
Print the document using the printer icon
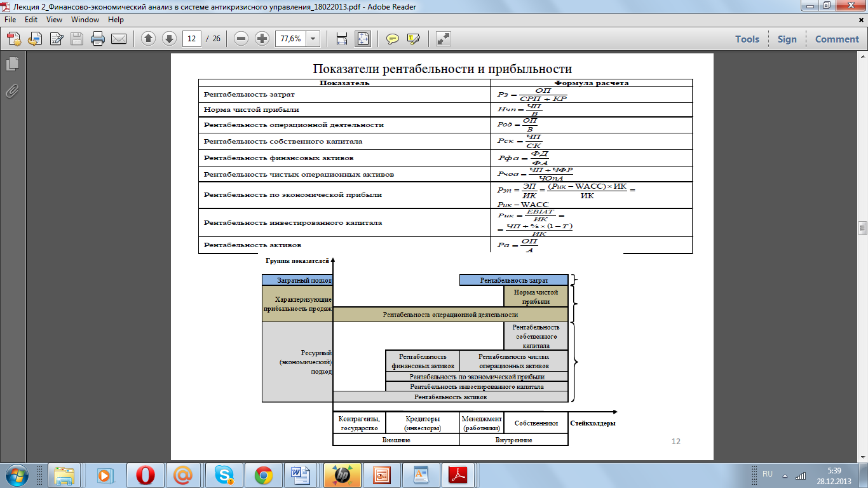tap(98, 39)
